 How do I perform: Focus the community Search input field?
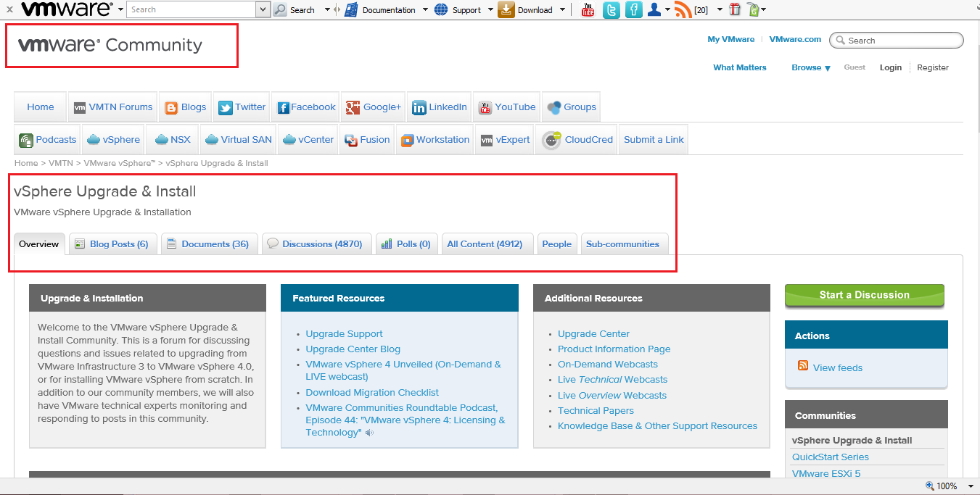[897, 41]
